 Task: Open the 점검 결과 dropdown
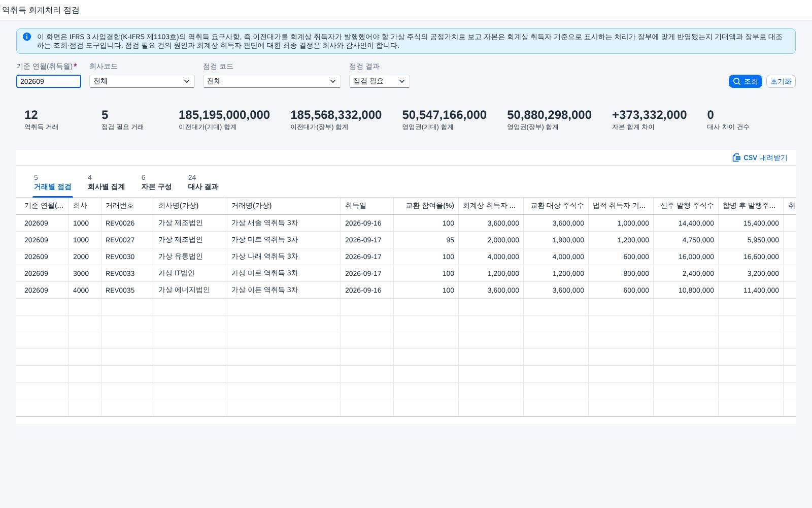380,81
